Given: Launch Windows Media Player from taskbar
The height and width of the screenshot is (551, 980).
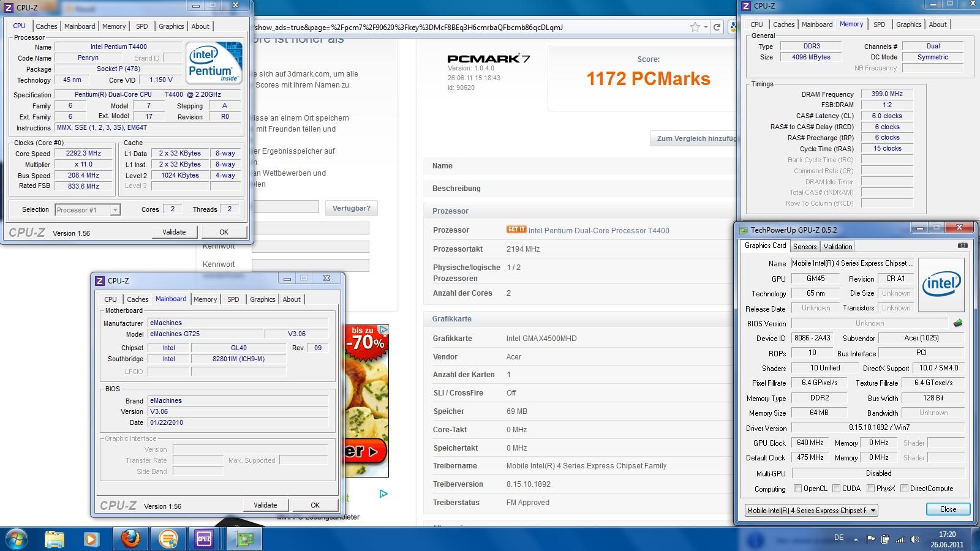Looking at the screenshot, I should (x=91, y=539).
